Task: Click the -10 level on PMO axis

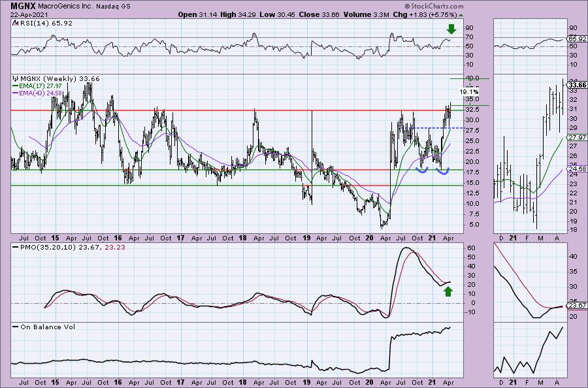Action: point(470,312)
